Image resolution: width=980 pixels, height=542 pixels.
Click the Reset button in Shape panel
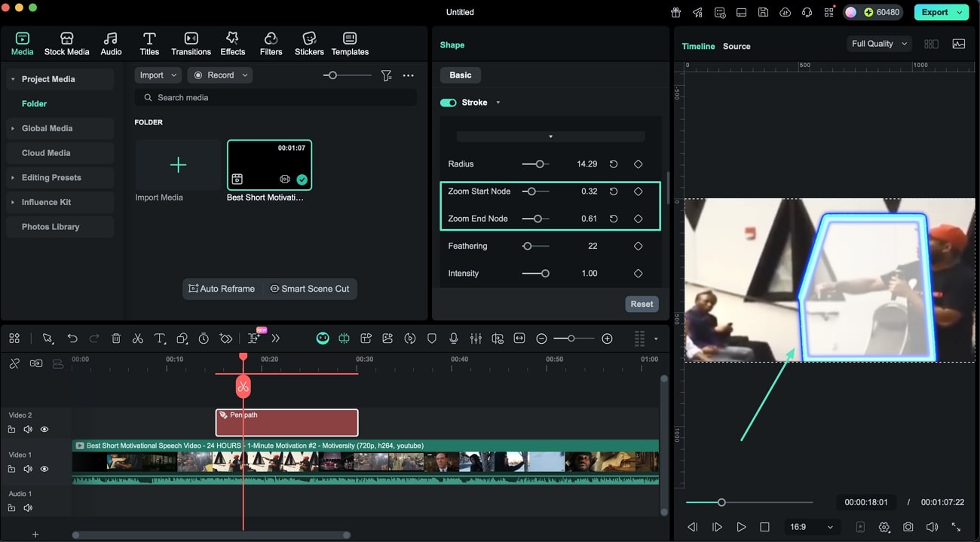coord(642,304)
